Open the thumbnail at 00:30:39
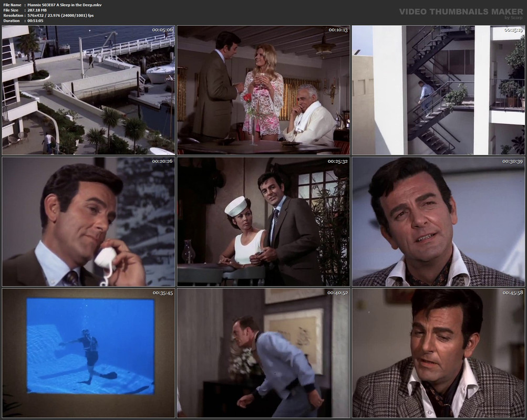This screenshot has height=420, width=527. pos(439,222)
